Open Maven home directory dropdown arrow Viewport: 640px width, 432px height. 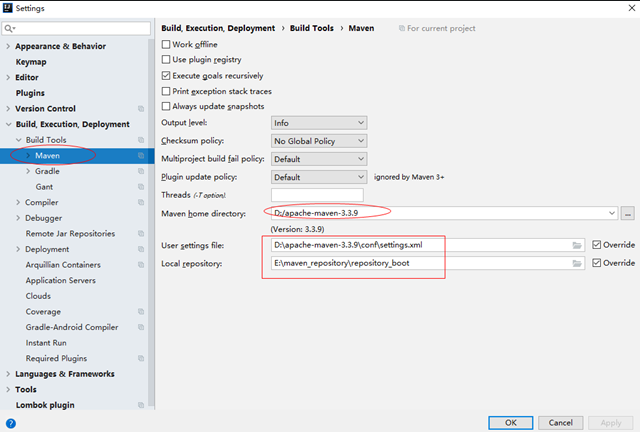coord(611,213)
